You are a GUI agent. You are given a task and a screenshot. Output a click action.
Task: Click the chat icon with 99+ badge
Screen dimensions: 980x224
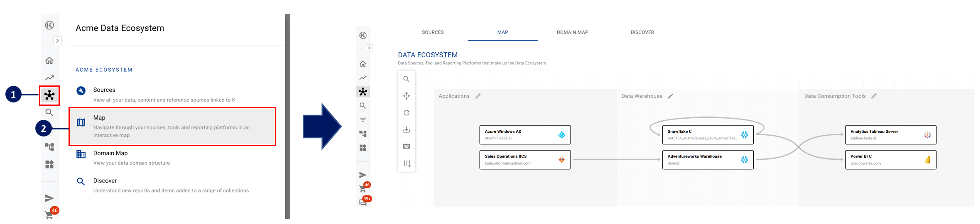[x=363, y=202]
